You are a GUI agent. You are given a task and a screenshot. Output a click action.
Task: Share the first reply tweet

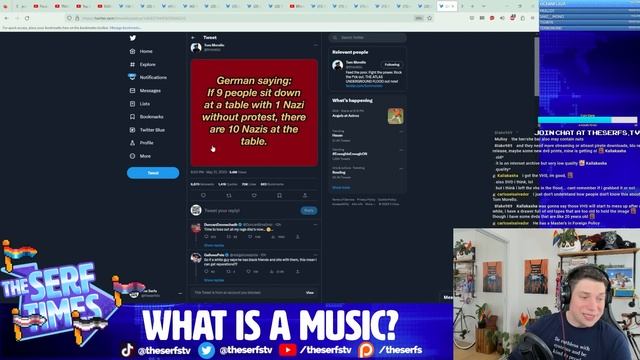pyautogui.click(x=298, y=237)
